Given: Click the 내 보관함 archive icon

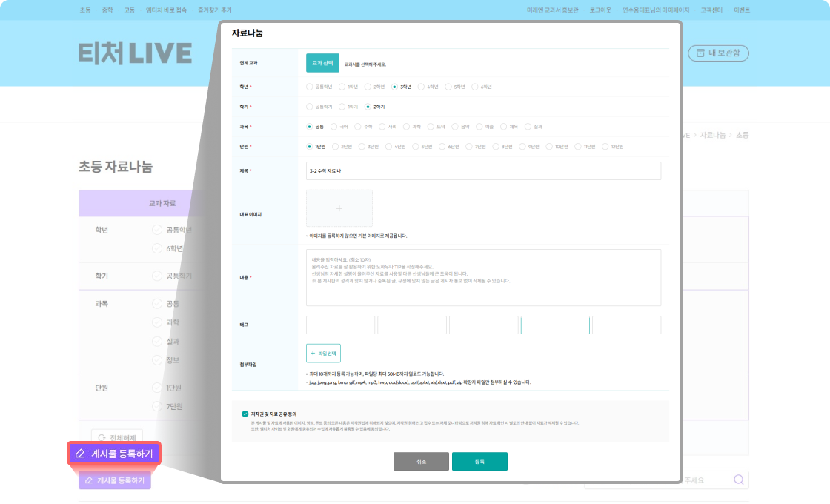Looking at the screenshot, I should 699,53.
